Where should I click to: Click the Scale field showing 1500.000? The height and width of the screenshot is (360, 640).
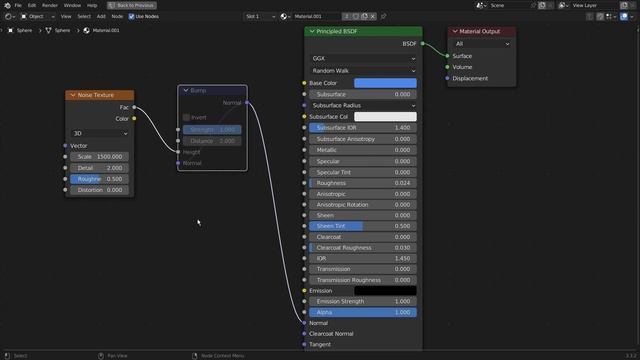[x=100, y=157]
